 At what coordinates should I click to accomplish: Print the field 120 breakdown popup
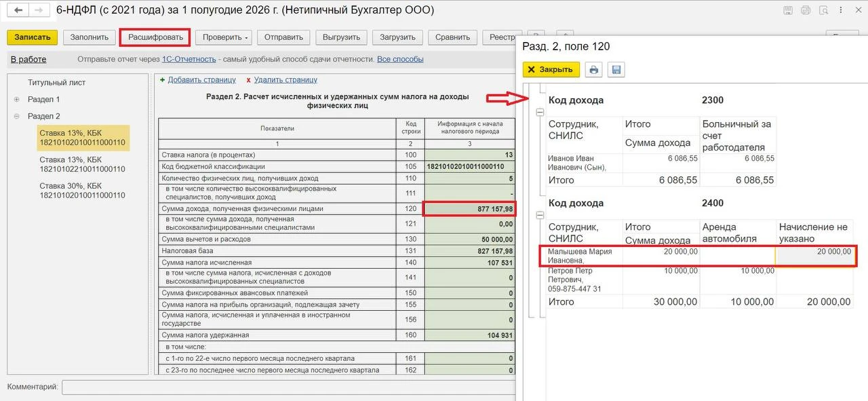pyautogui.click(x=594, y=69)
